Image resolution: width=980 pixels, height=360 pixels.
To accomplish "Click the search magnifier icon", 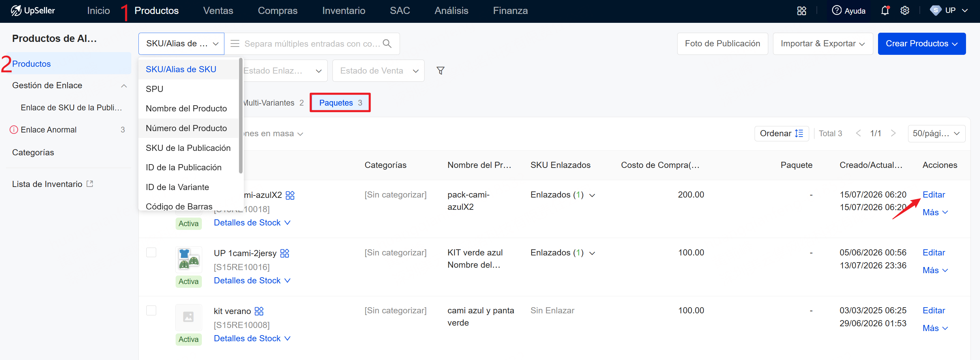I will tap(387, 44).
